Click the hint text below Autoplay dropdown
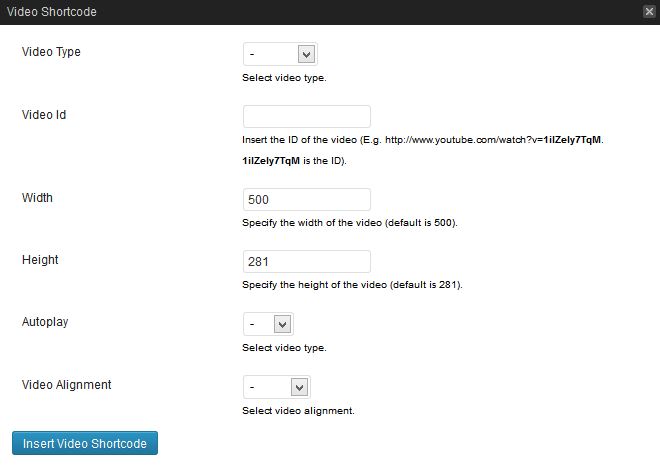This screenshot has width=660, height=474. point(284,348)
